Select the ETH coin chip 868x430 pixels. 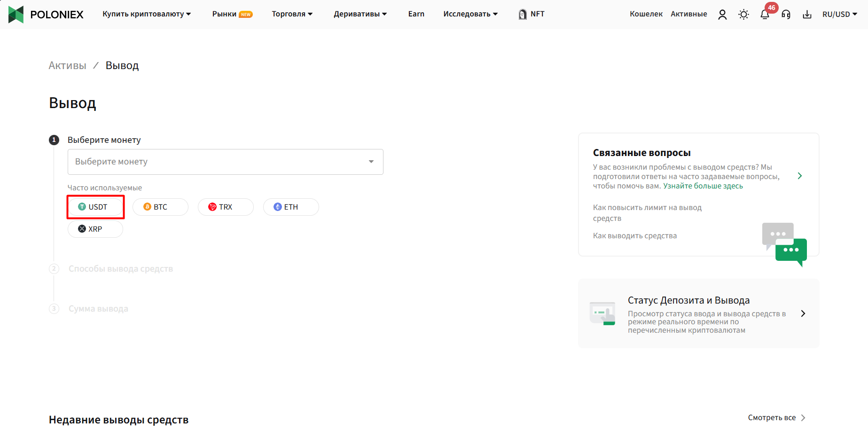click(291, 207)
